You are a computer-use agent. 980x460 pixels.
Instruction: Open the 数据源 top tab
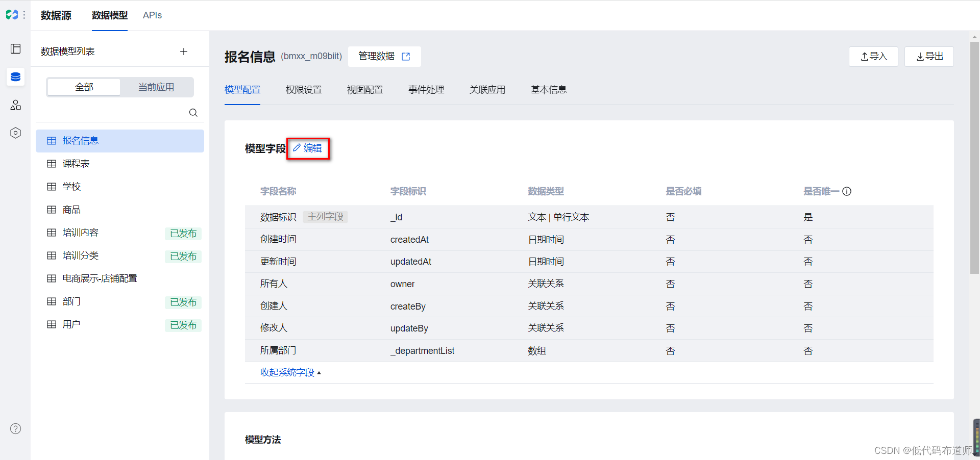point(56,15)
